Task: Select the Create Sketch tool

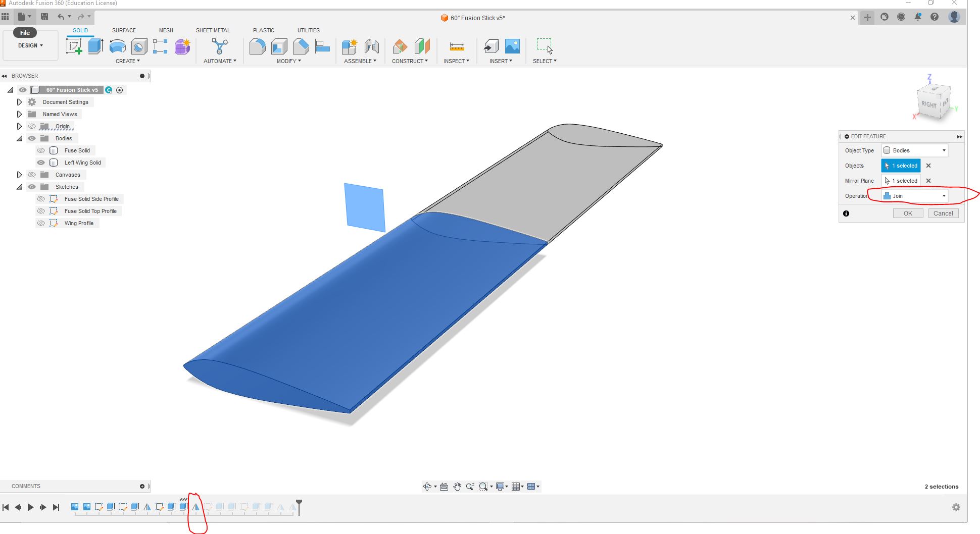Action: [x=74, y=47]
